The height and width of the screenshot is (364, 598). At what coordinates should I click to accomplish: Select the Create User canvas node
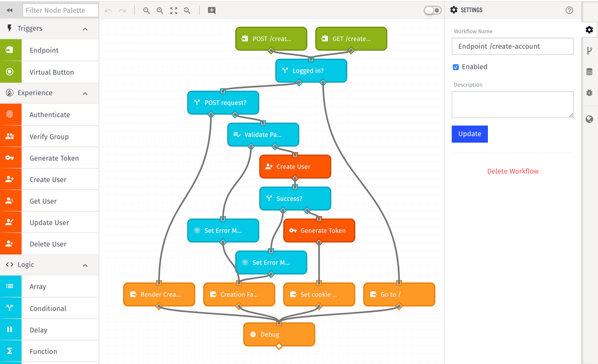click(295, 166)
